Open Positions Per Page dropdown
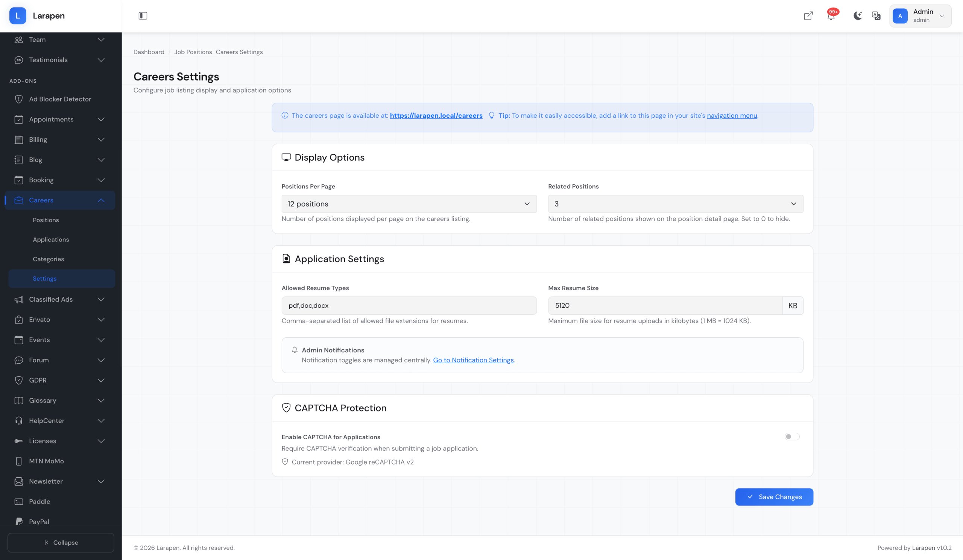Screen dimensions: 963x560 pos(409,204)
